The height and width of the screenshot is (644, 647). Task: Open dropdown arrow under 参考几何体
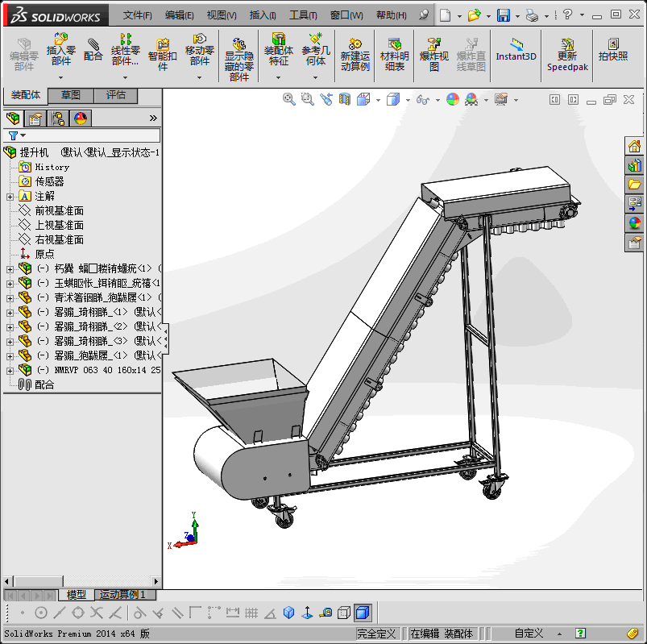click(315, 77)
